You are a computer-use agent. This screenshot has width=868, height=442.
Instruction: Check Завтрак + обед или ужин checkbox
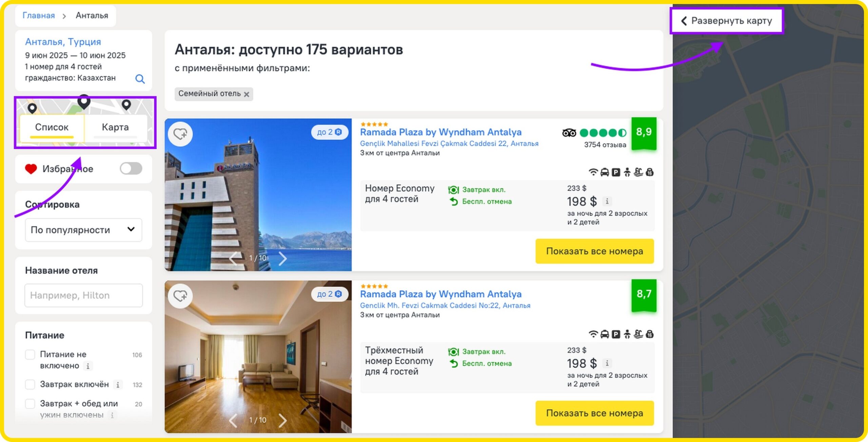[x=30, y=404]
